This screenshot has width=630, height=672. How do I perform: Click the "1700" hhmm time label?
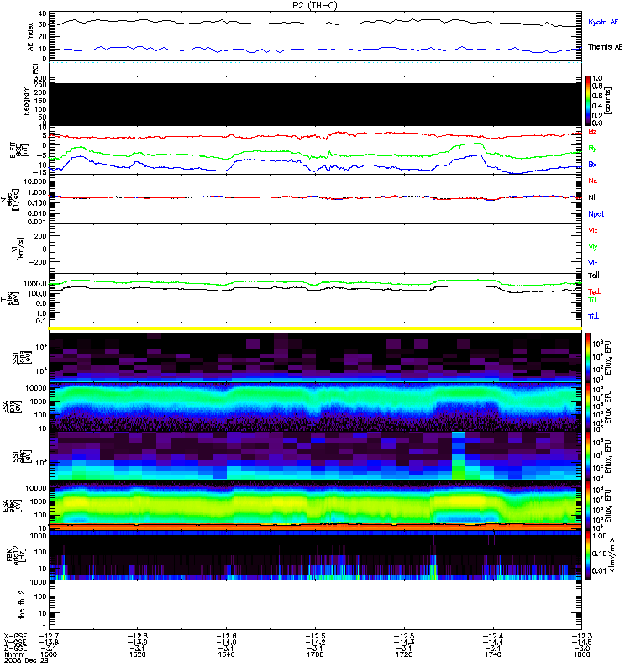pyautogui.click(x=315, y=654)
